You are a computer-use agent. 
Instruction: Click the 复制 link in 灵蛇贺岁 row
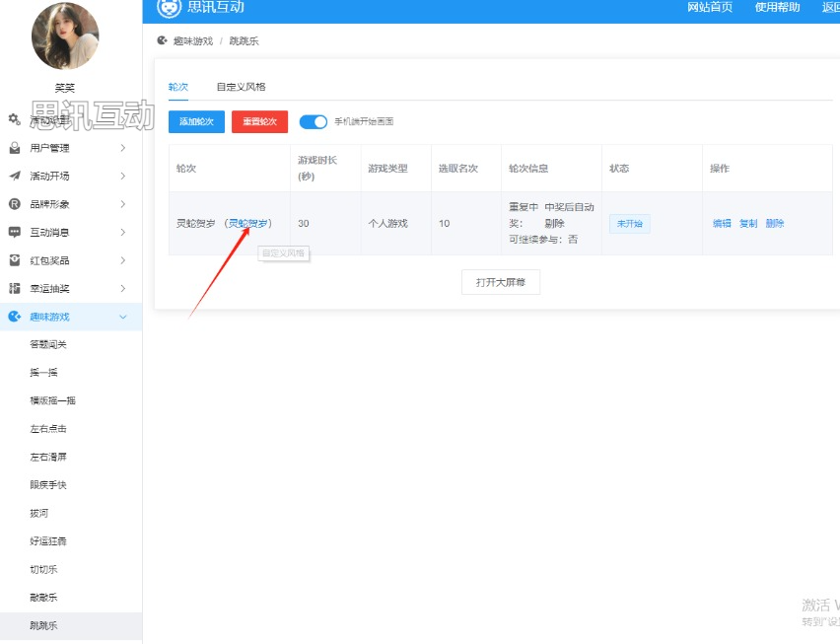coord(748,224)
